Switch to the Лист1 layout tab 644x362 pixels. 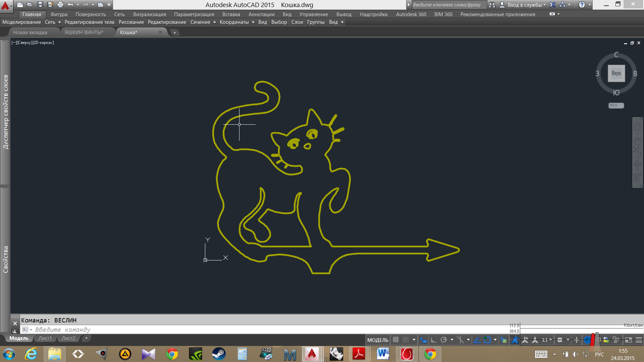pyautogui.click(x=45, y=338)
